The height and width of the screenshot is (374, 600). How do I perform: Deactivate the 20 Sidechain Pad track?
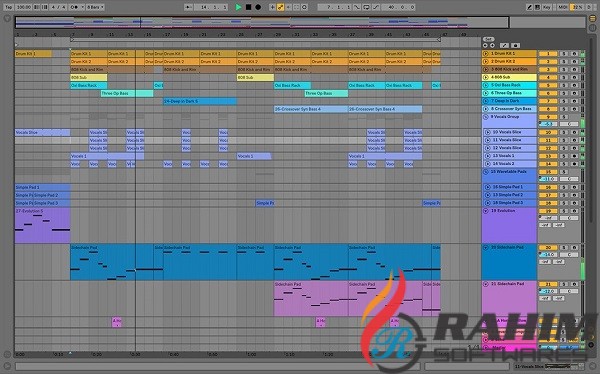coord(548,248)
